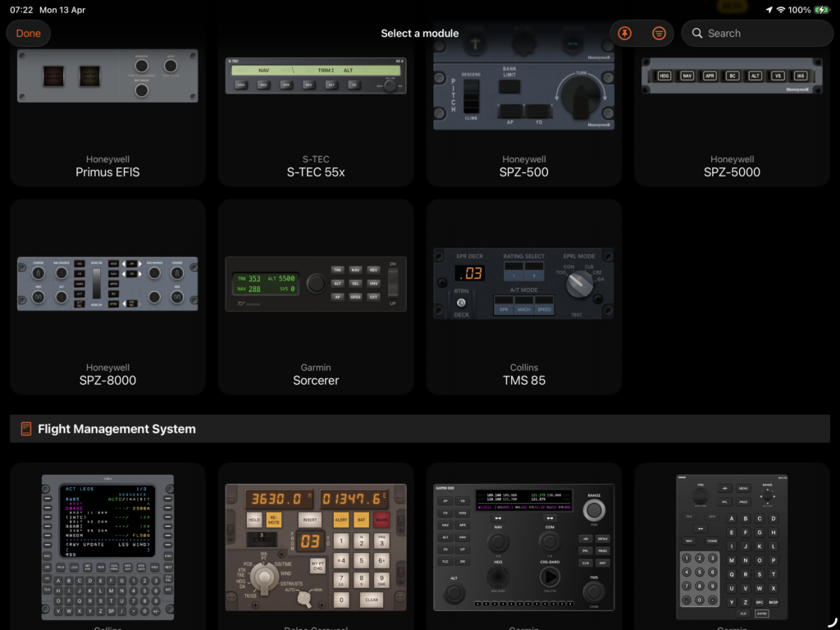Screen dimensions: 840x630
Task: Select the Collins FMS keyboard module
Action: 107,546
